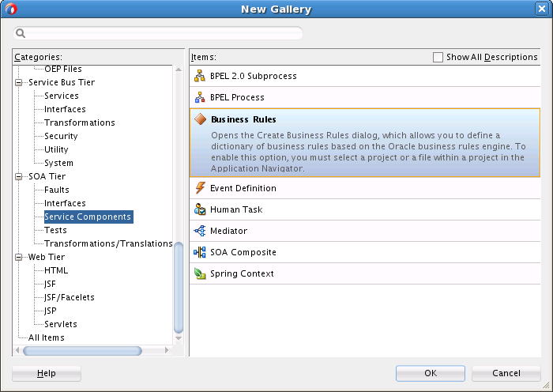The image size is (553, 392).
Task: Select Faults category
Action: (x=57, y=190)
